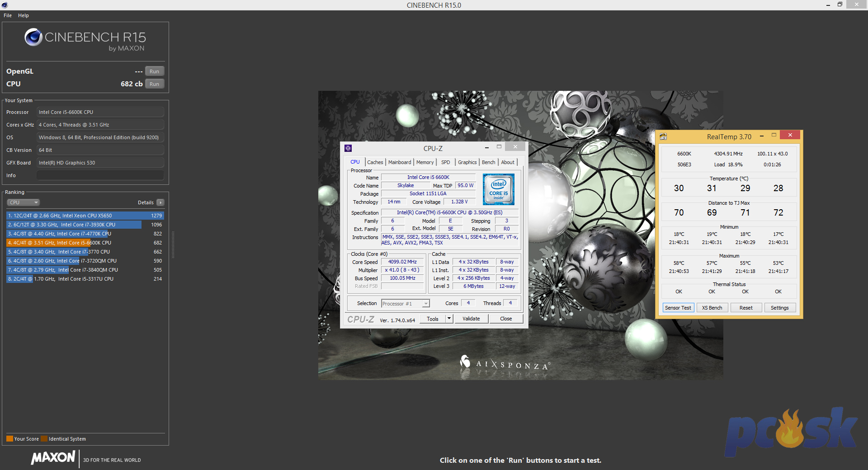Select the Core i7-3930K ranking entry

pyautogui.click(x=85, y=225)
